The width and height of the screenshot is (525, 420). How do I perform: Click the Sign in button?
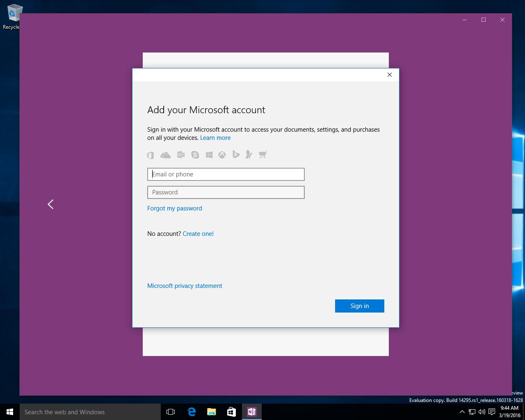[360, 306]
